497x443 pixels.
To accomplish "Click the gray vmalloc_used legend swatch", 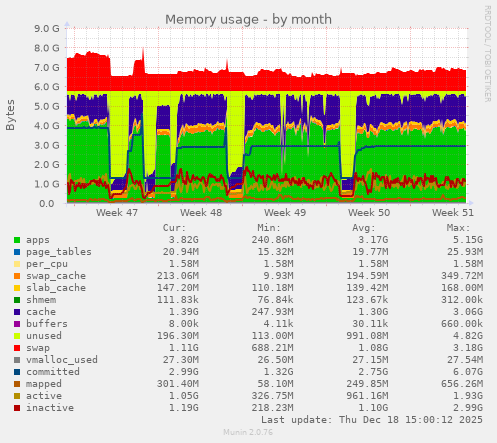I will point(17,360).
